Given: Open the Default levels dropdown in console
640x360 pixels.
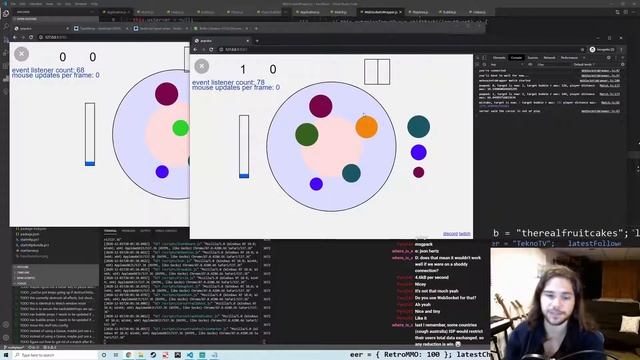Looking at the screenshot, I should [584, 64].
